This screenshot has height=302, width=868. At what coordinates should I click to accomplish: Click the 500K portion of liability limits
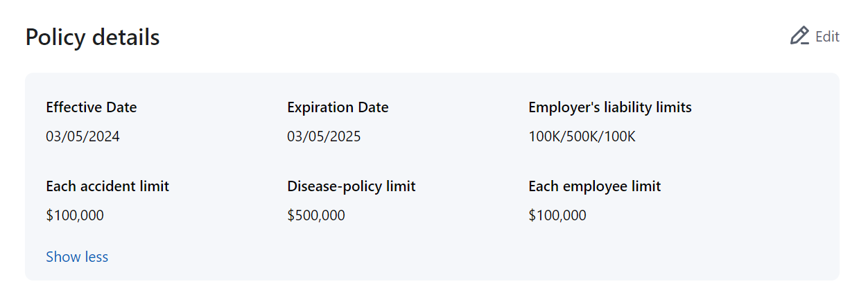(582, 136)
